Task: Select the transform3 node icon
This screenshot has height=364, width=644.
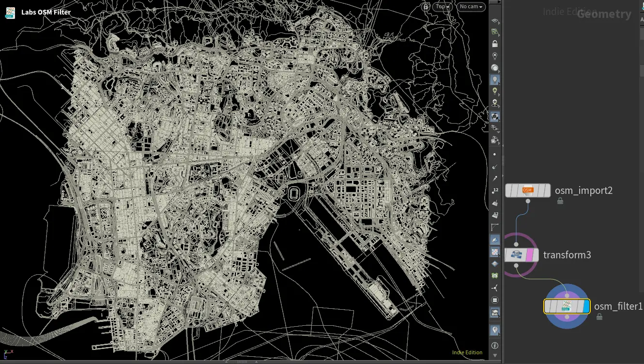Action: coord(517,255)
